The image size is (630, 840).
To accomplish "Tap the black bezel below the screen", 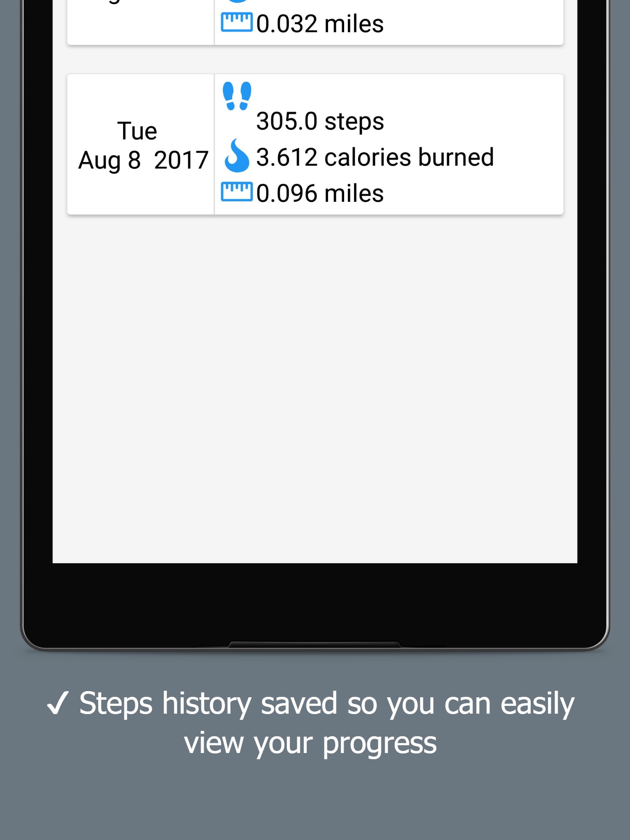I will pos(315,603).
